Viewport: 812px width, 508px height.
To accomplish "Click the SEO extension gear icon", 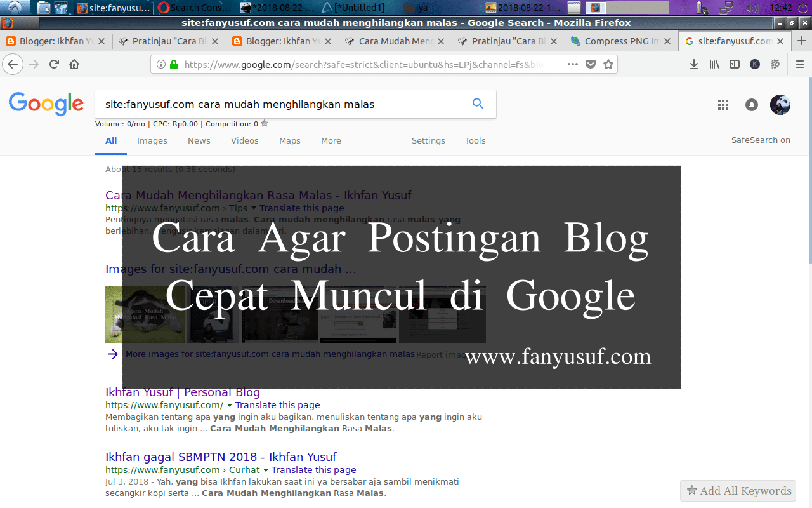I will tap(775, 64).
